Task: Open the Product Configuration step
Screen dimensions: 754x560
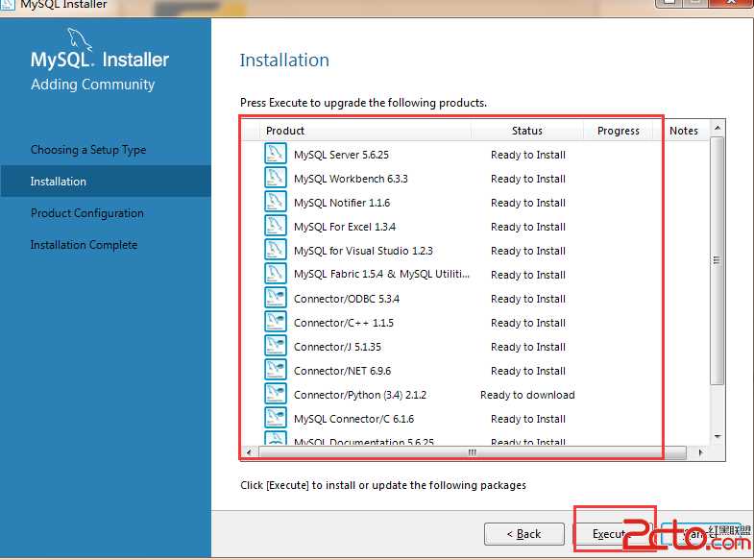Action: (x=87, y=213)
